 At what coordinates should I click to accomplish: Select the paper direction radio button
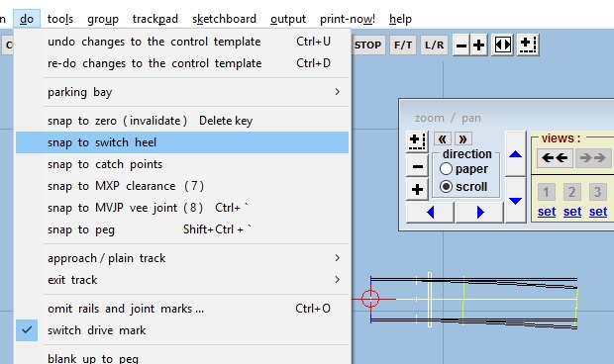pos(446,169)
